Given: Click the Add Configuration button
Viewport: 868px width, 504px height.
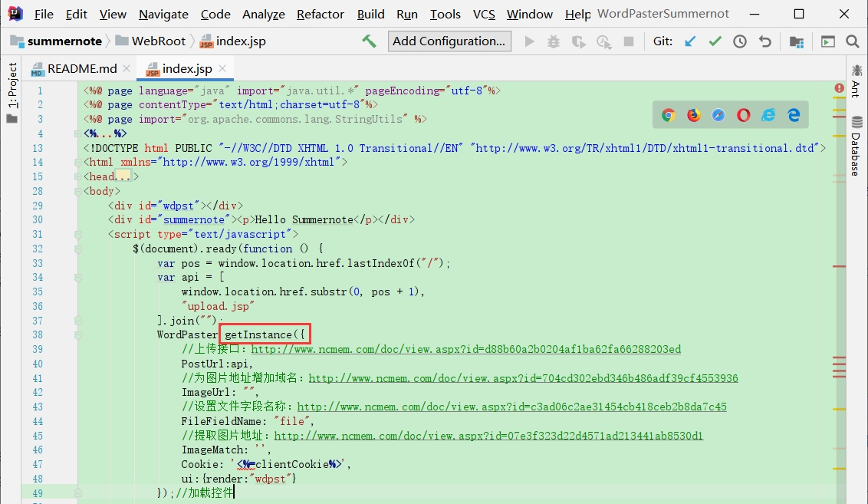Looking at the screenshot, I should click(449, 41).
